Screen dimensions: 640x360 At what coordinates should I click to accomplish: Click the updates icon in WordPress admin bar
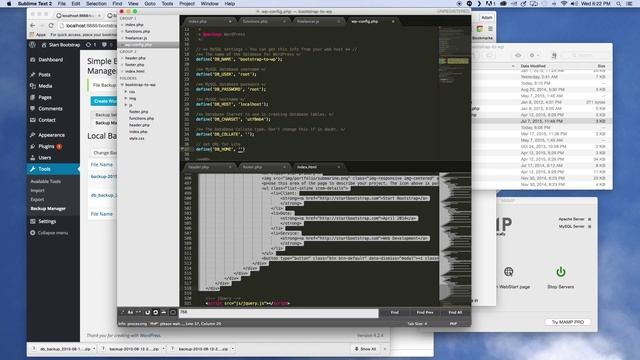[x=88, y=45]
